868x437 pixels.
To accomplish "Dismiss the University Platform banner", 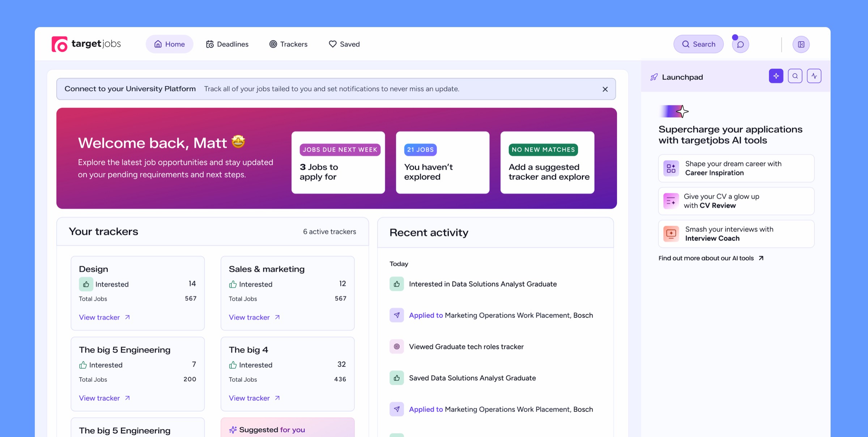I will pyautogui.click(x=605, y=89).
